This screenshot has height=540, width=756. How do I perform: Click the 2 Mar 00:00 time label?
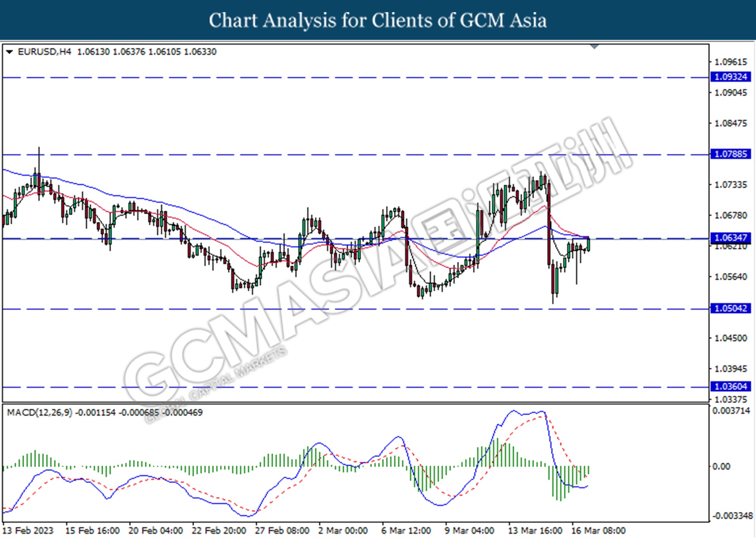click(343, 531)
